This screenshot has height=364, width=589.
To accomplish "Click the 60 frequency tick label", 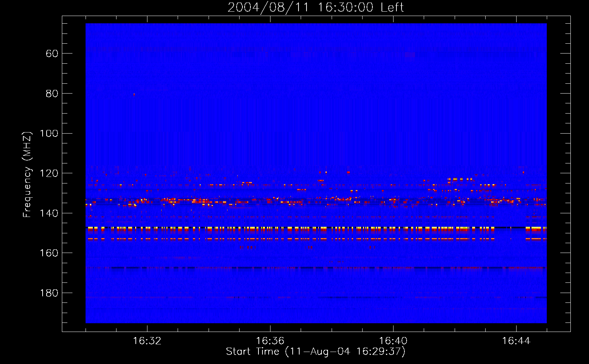I will [52, 54].
